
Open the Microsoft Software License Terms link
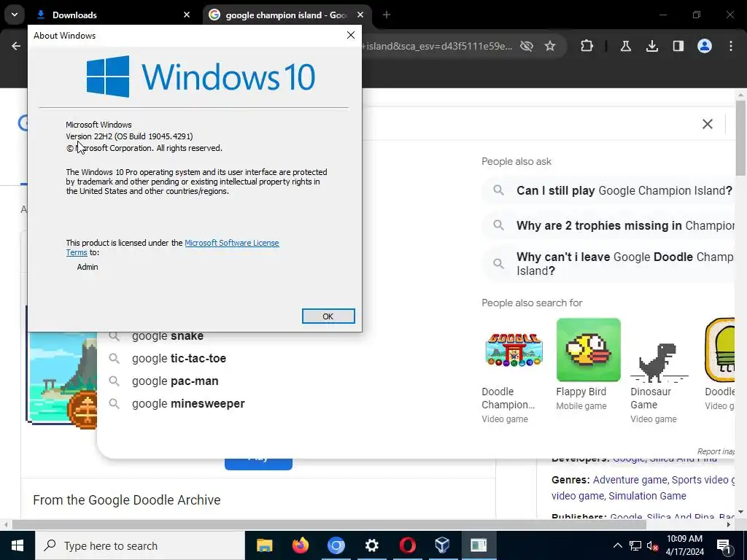click(231, 243)
